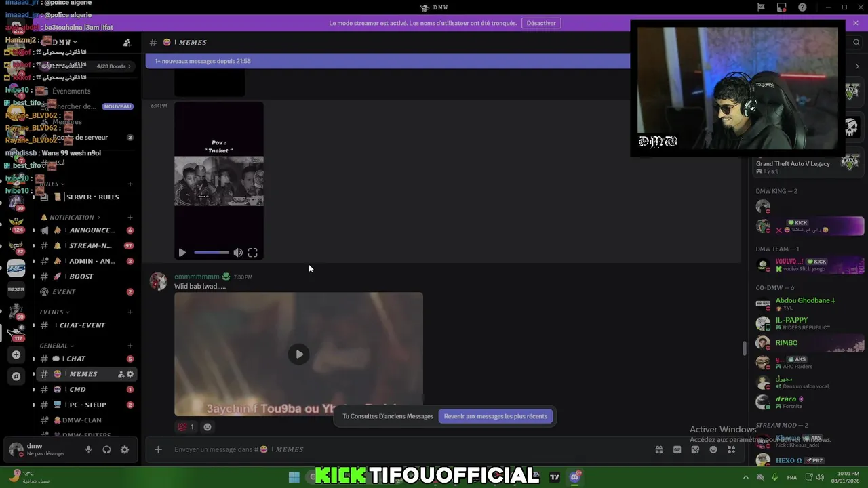The height and width of the screenshot is (488, 868).
Task: Click Revenir aux messages les plus récents
Action: 496,416
